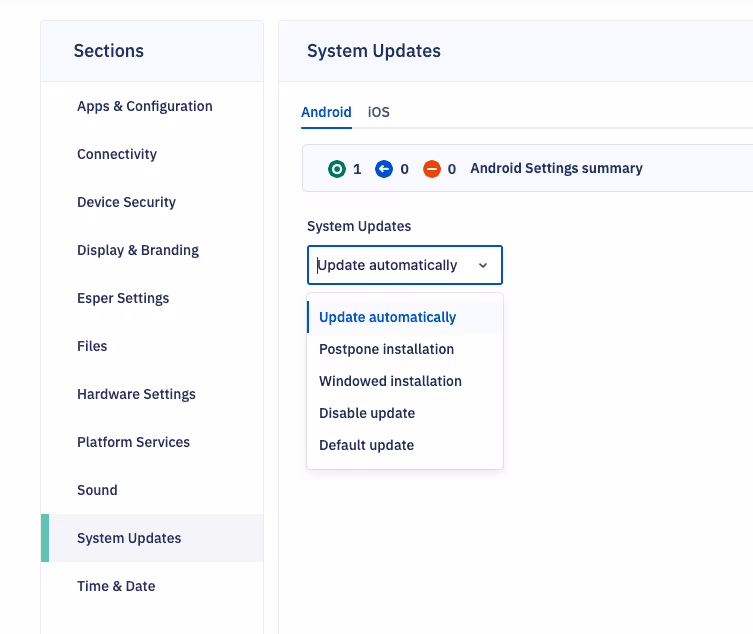
Task: Click the System Updates field label
Action: 359,226
